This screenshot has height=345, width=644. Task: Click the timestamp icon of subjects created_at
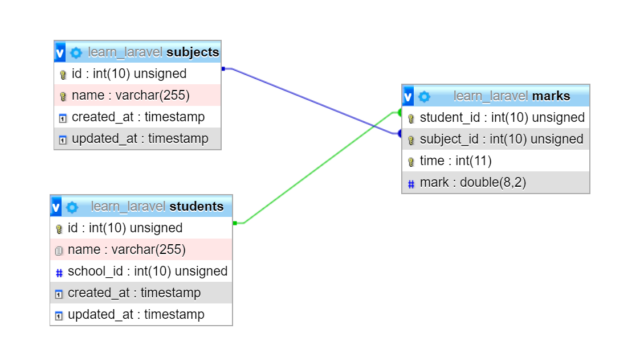[x=63, y=118]
